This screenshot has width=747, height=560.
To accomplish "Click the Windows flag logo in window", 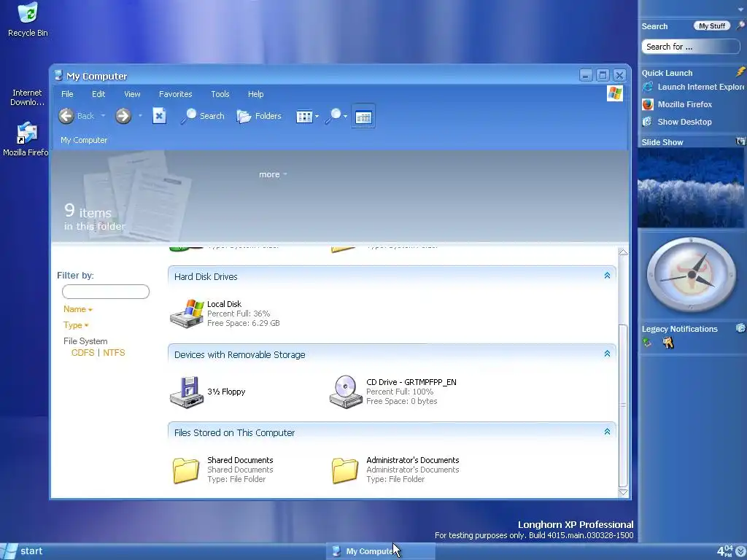I will click(x=614, y=93).
